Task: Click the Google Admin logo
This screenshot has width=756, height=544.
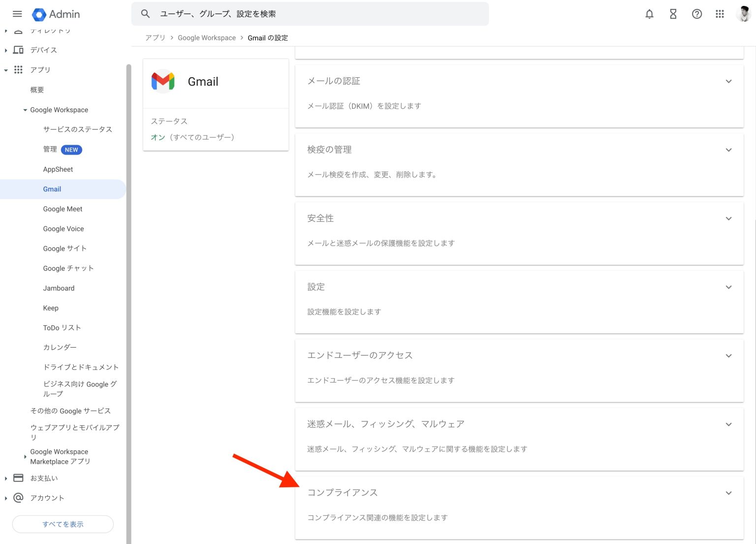Action: tap(56, 14)
